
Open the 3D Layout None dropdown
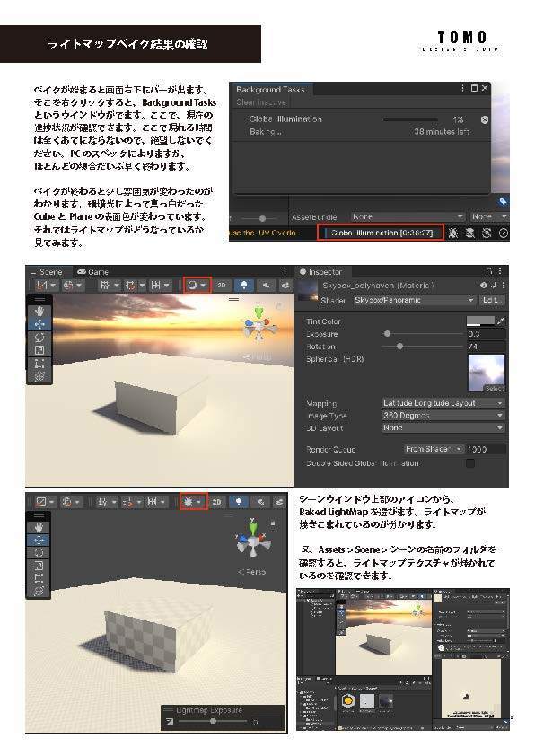443,427
